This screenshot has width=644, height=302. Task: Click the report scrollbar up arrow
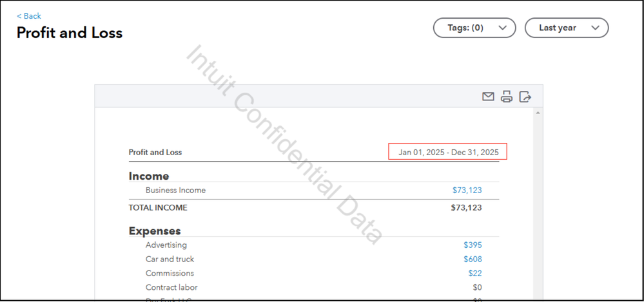tap(538, 112)
